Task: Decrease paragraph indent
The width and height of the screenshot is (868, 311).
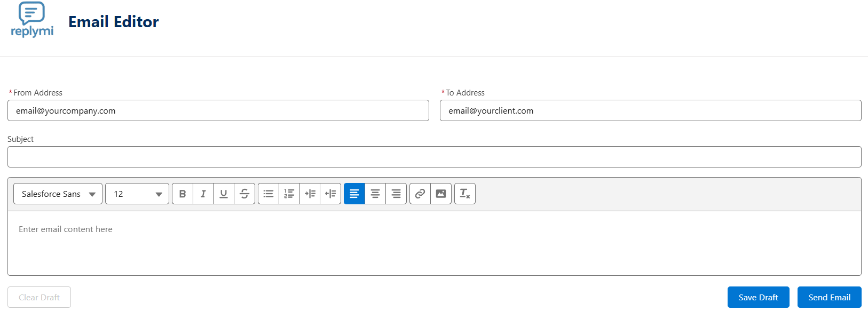Action: (330, 194)
